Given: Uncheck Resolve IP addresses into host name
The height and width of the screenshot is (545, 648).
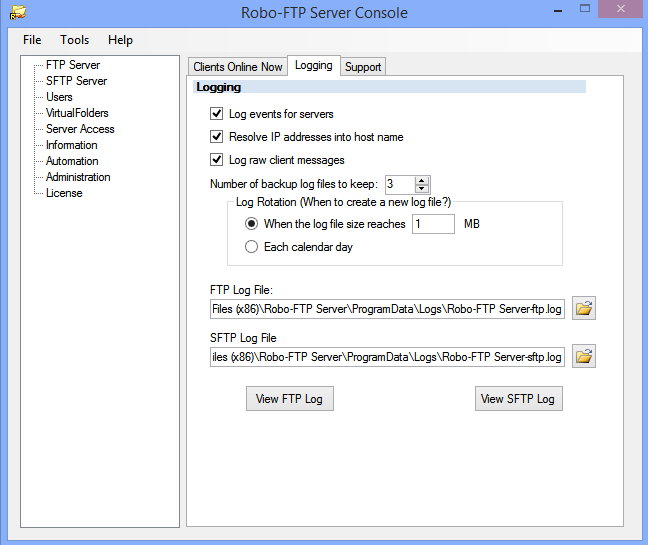Looking at the screenshot, I should 217,136.
